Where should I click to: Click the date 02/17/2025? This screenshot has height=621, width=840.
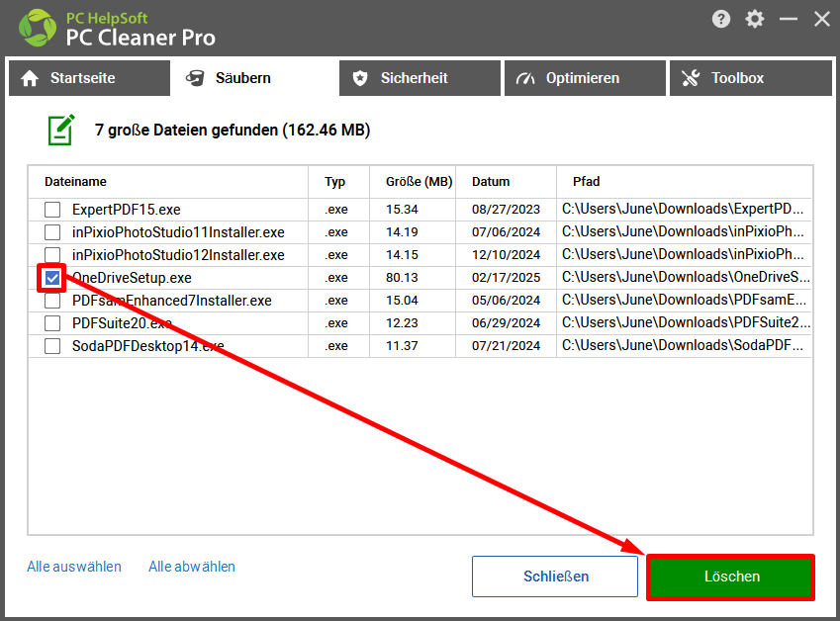(507, 278)
